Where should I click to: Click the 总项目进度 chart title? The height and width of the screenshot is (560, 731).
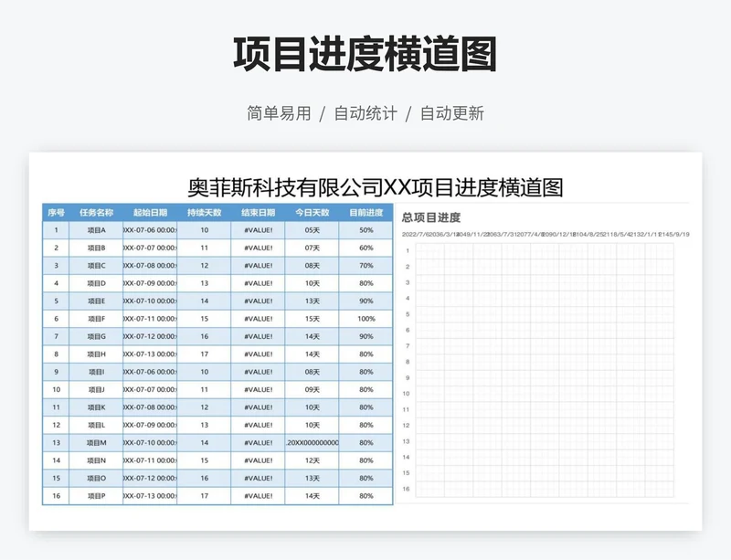(x=430, y=217)
